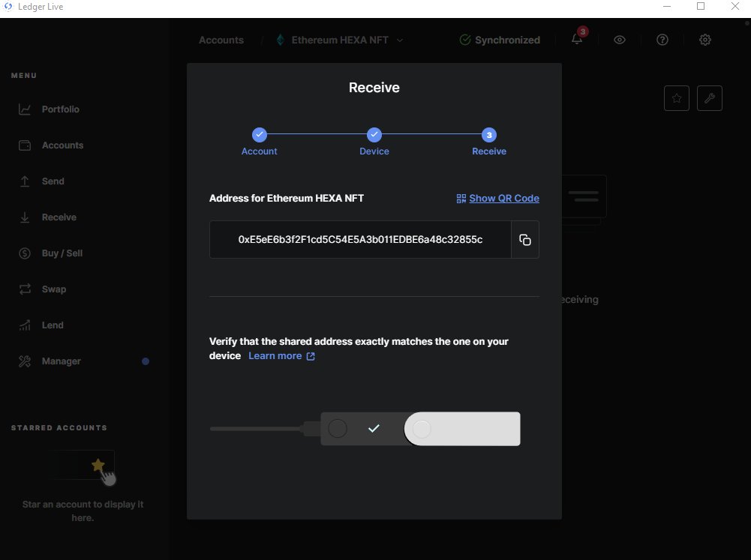Open the Show QR Code link
Viewport: 751px width, 560px height.
[504, 198]
